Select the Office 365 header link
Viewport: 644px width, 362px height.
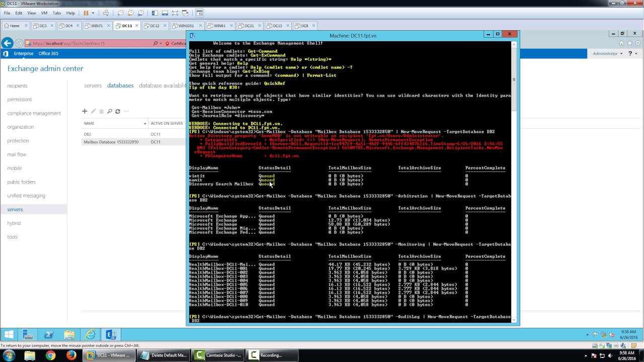(x=48, y=53)
